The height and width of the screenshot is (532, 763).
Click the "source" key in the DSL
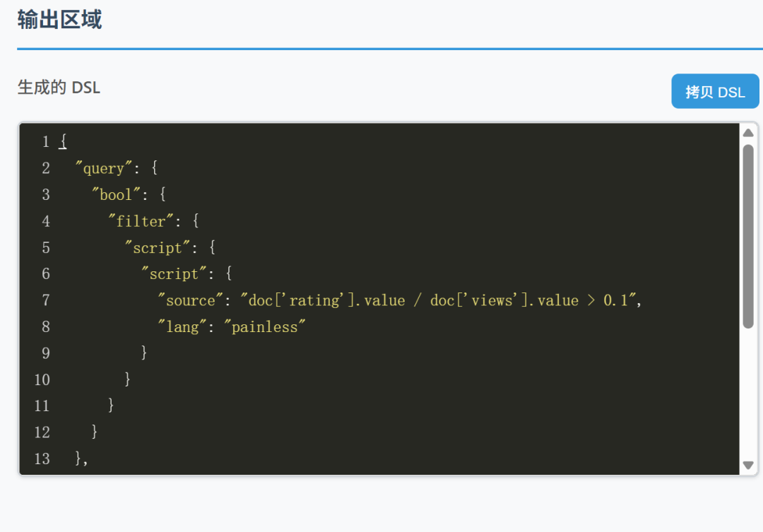190,300
